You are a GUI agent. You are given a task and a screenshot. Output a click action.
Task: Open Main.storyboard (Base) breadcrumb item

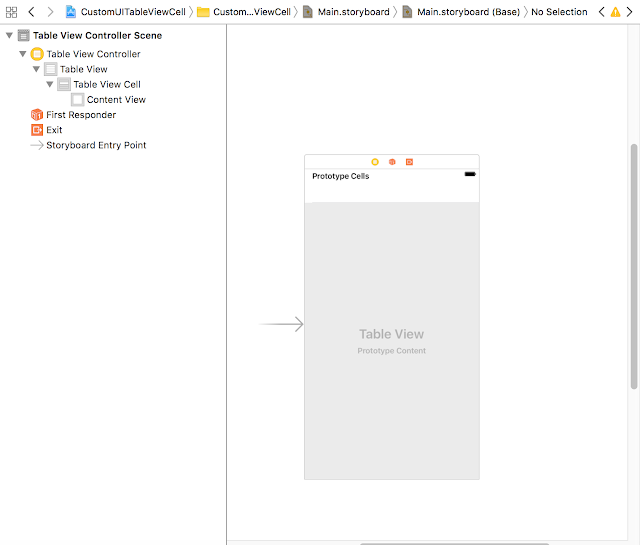[469, 12]
